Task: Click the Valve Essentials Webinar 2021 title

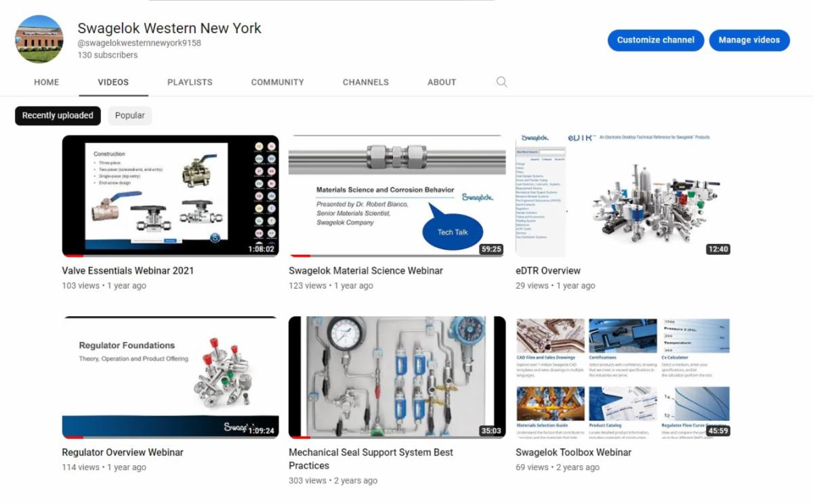Action: click(128, 271)
